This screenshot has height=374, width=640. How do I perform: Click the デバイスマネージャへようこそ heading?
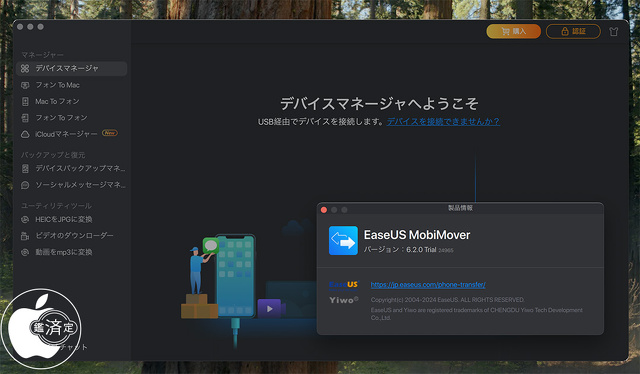click(379, 104)
